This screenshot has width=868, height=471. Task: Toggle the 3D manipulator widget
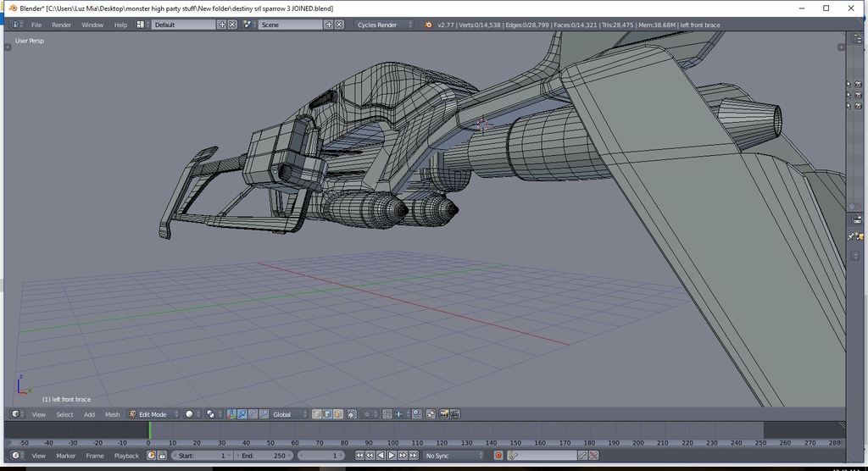[x=231, y=414]
